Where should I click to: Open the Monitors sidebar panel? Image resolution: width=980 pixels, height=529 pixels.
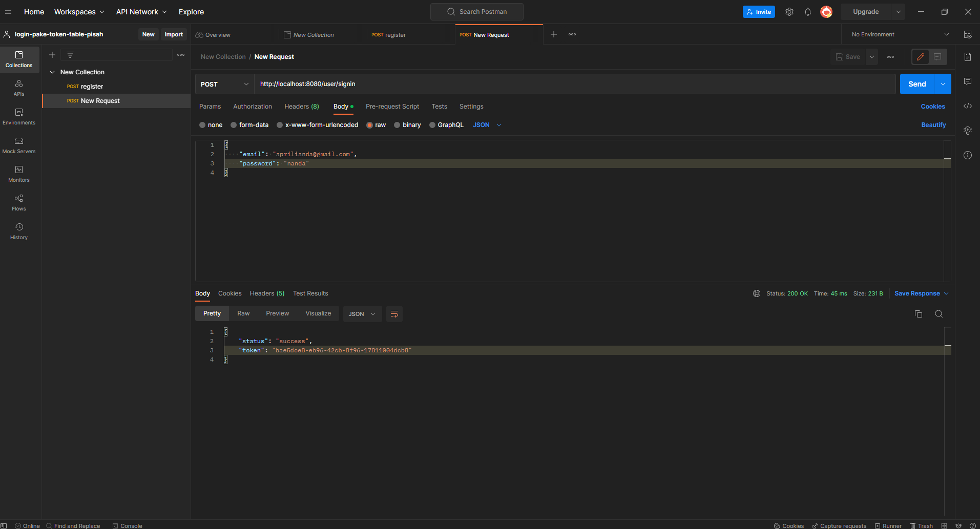click(19, 174)
